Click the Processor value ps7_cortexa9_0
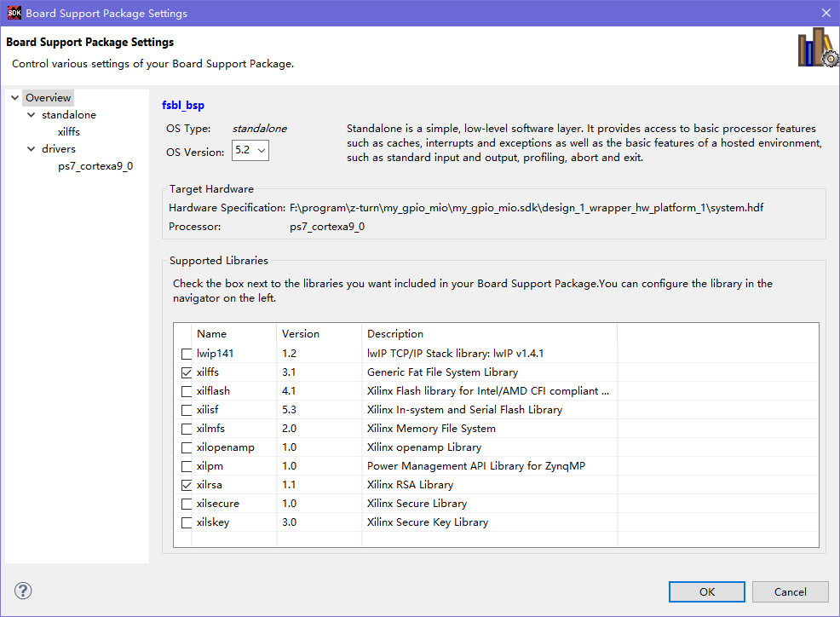Image resolution: width=840 pixels, height=617 pixels. 327,226
